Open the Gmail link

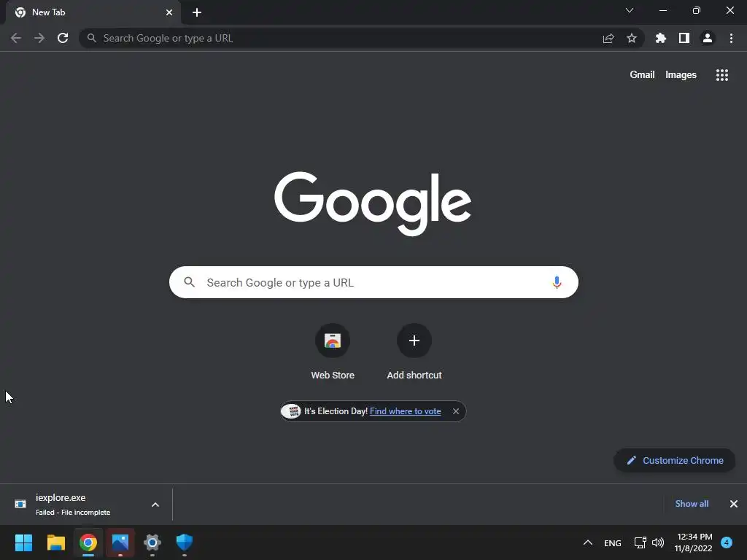(x=642, y=75)
